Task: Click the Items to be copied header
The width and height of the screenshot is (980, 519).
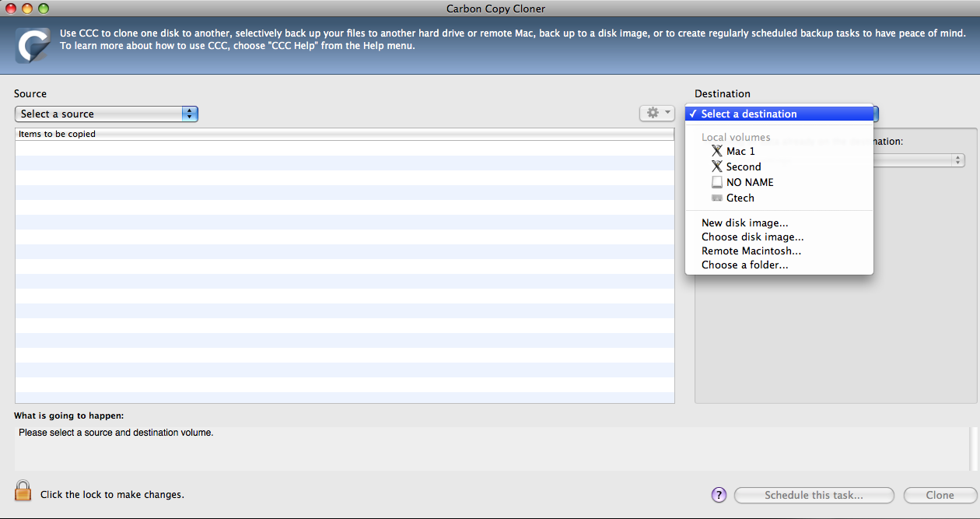Action: click(x=345, y=134)
